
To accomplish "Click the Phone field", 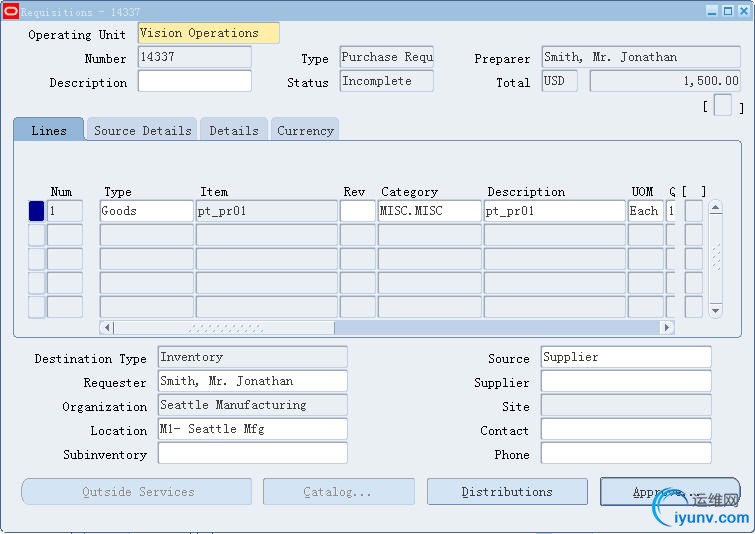I will click(626, 453).
